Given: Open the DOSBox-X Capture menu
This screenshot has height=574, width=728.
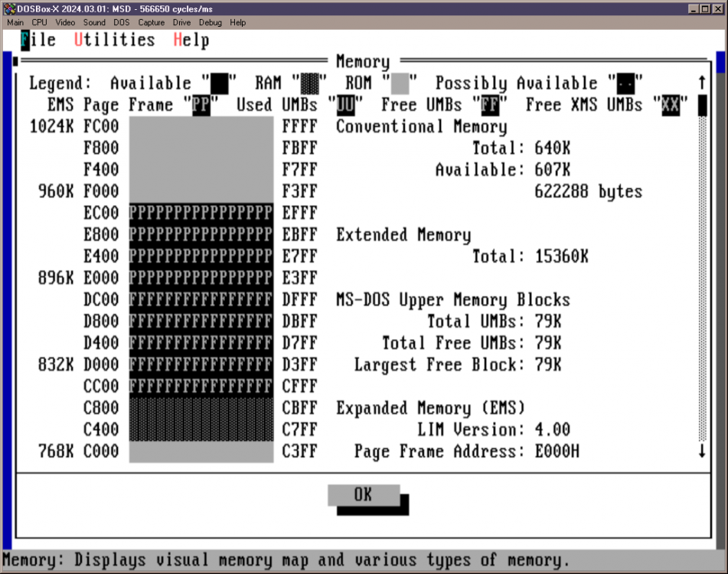Looking at the screenshot, I should tap(151, 23).
